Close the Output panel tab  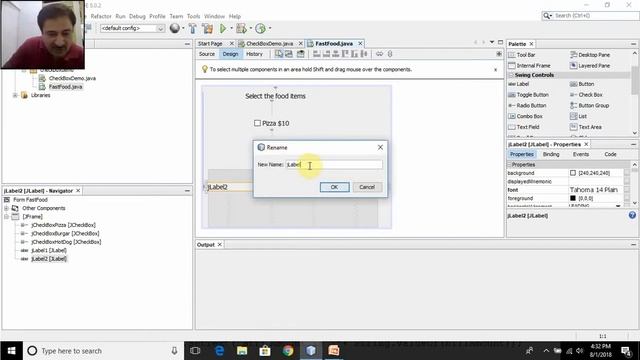220,244
